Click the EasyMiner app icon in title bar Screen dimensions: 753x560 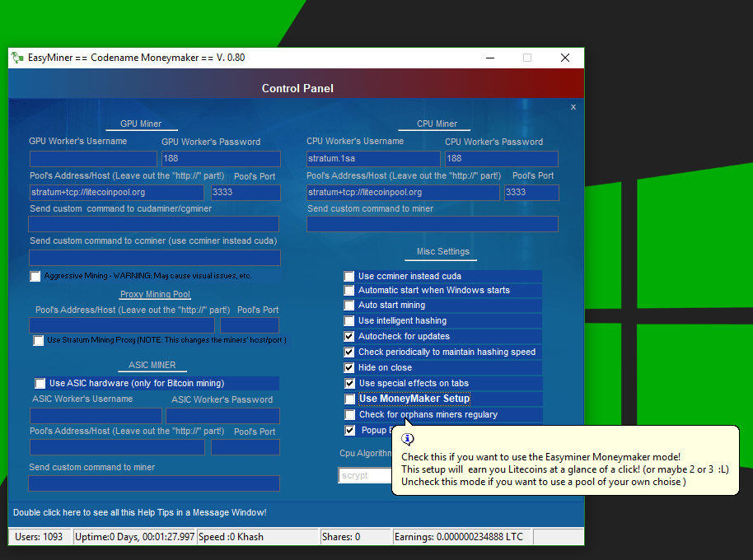(x=17, y=58)
